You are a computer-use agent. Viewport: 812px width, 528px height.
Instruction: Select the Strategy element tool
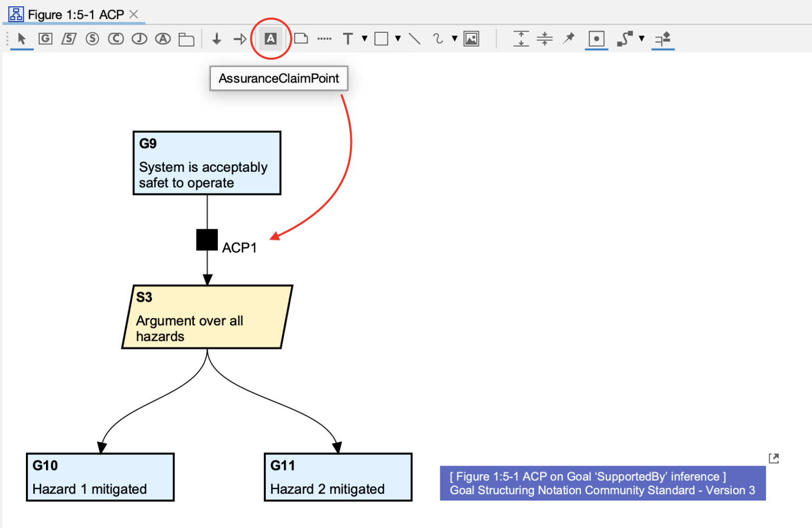tap(69, 39)
